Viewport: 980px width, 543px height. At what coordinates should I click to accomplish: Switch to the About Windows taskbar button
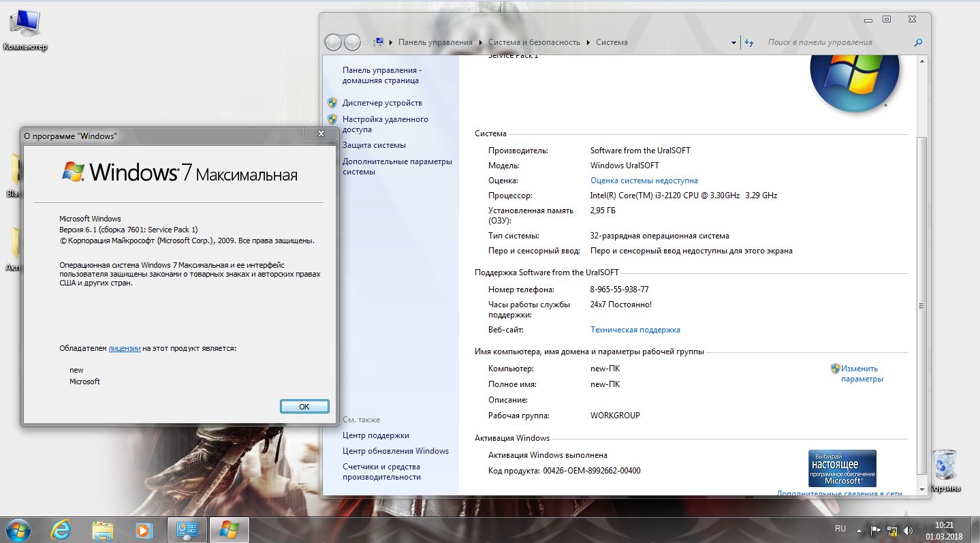[x=229, y=530]
